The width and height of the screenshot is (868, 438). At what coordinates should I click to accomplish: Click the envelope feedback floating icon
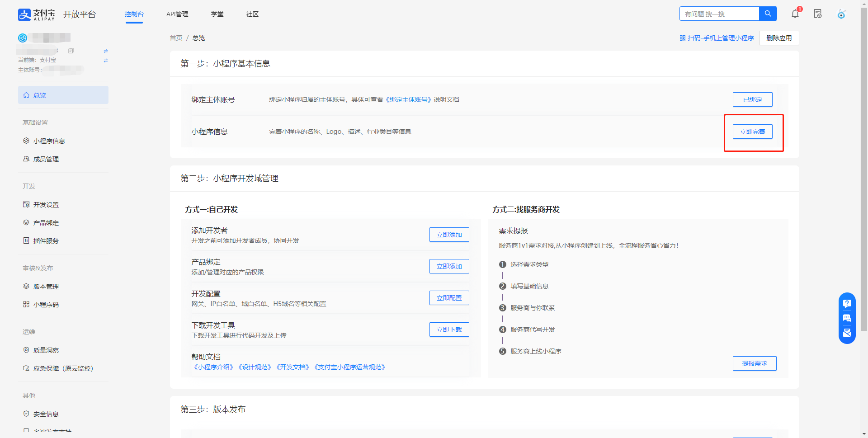click(x=847, y=333)
